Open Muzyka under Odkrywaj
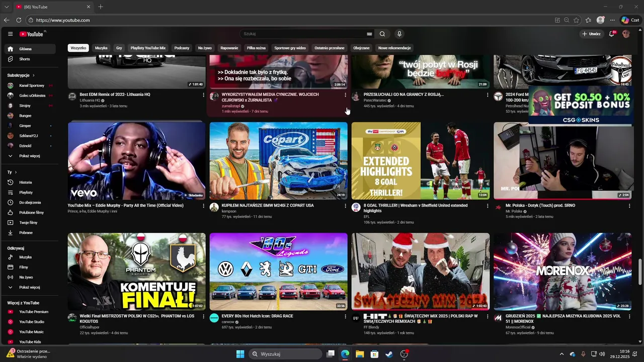The image size is (644, 362). pyautogui.click(x=31, y=257)
